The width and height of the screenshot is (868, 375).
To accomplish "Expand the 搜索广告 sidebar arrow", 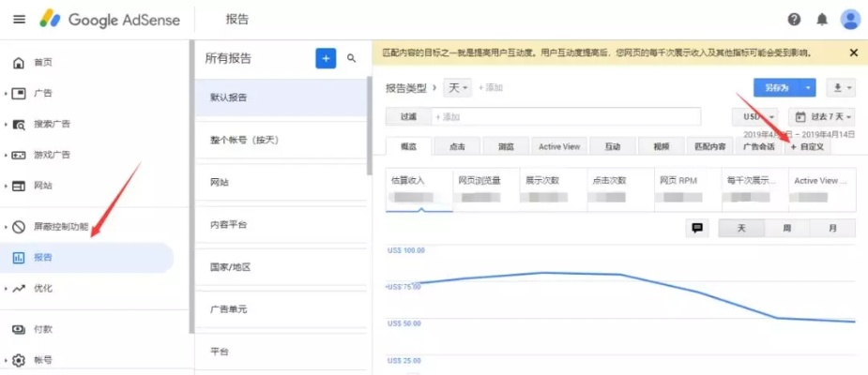I will 6,124.
